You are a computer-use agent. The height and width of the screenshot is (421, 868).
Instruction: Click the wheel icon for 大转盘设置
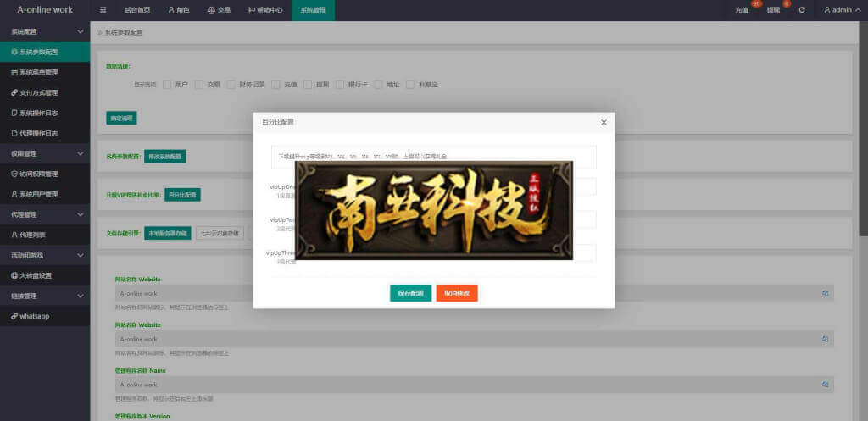pos(14,275)
